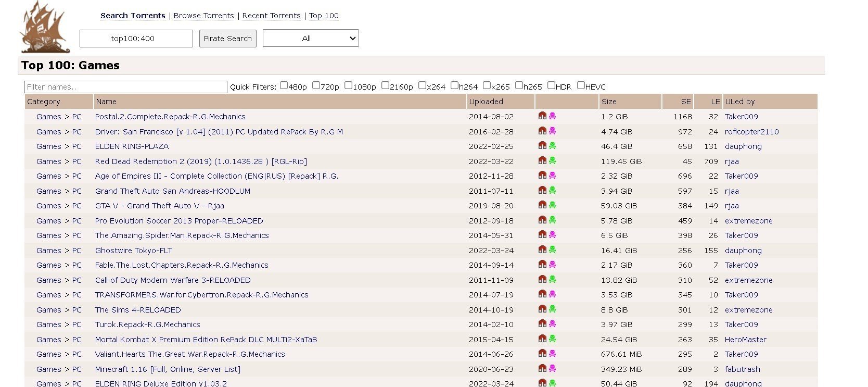The image size is (868, 387).
Task: Tick the 2160p quick filter checkbox
Action: click(x=385, y=85)
